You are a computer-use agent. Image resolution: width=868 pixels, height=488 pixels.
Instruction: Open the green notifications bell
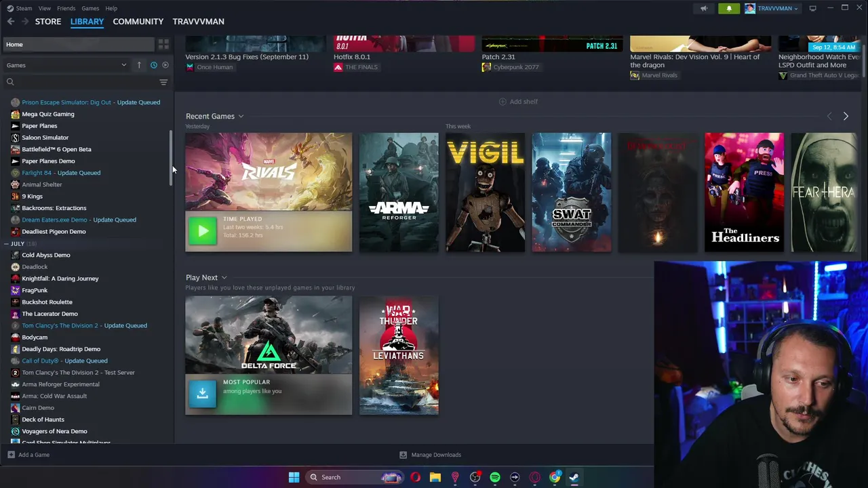pos(729,8)
